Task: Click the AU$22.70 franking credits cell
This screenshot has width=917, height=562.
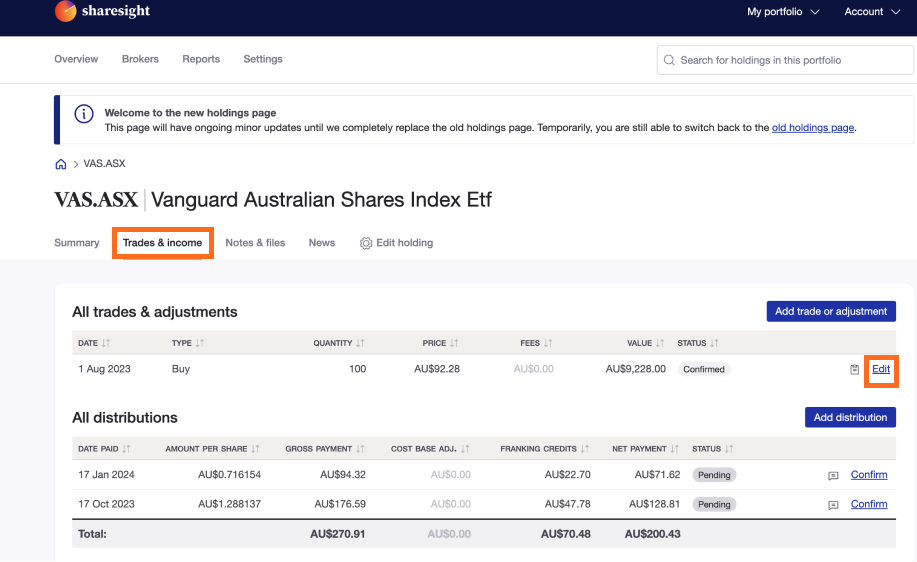Action: click(567, 475)
